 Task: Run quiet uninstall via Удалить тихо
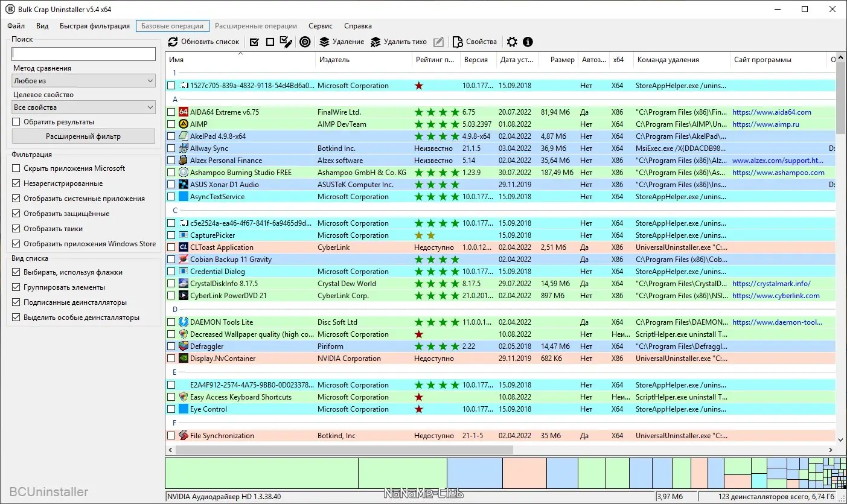click(398, 42)
